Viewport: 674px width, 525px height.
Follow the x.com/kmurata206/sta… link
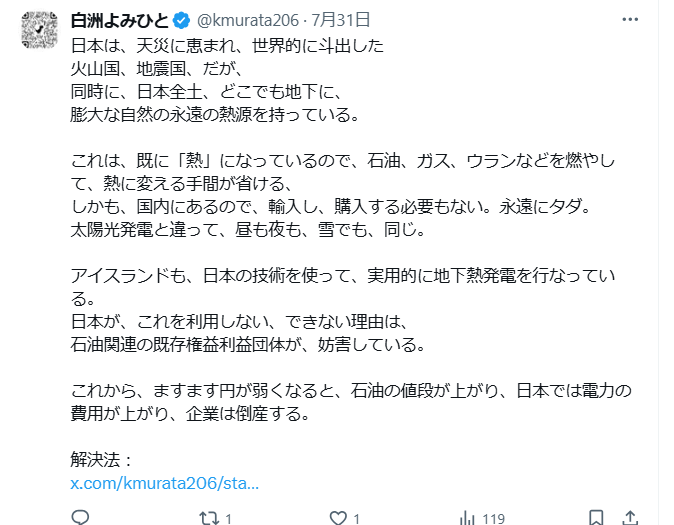pyautogui.click(x=165, y=483)
